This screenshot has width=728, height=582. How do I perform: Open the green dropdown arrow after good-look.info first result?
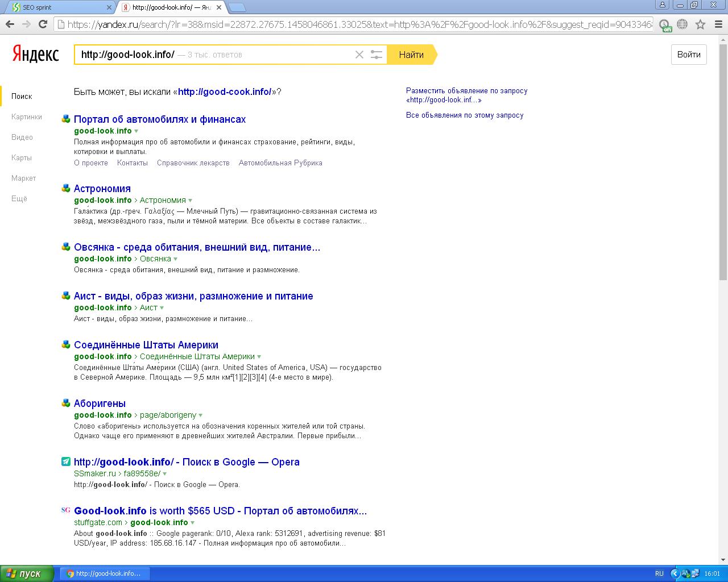point(136,131)
